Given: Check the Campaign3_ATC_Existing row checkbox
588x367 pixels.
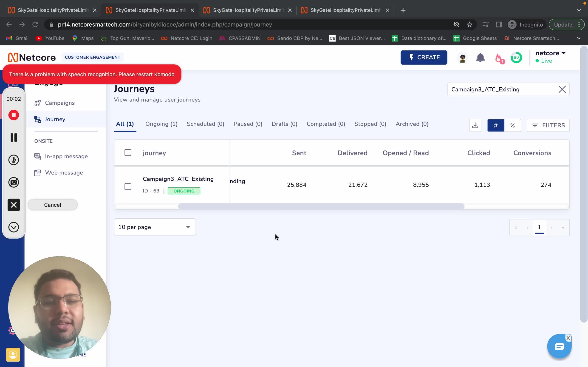Looking at the screenshot, I should (x=128, y=186).
